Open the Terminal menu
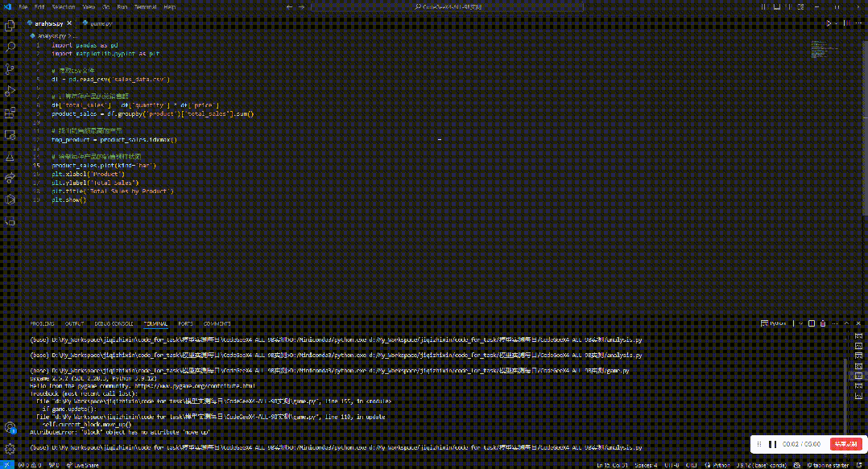Image resolution: width=868 pixels, height=469 pixels. [146, 6]
